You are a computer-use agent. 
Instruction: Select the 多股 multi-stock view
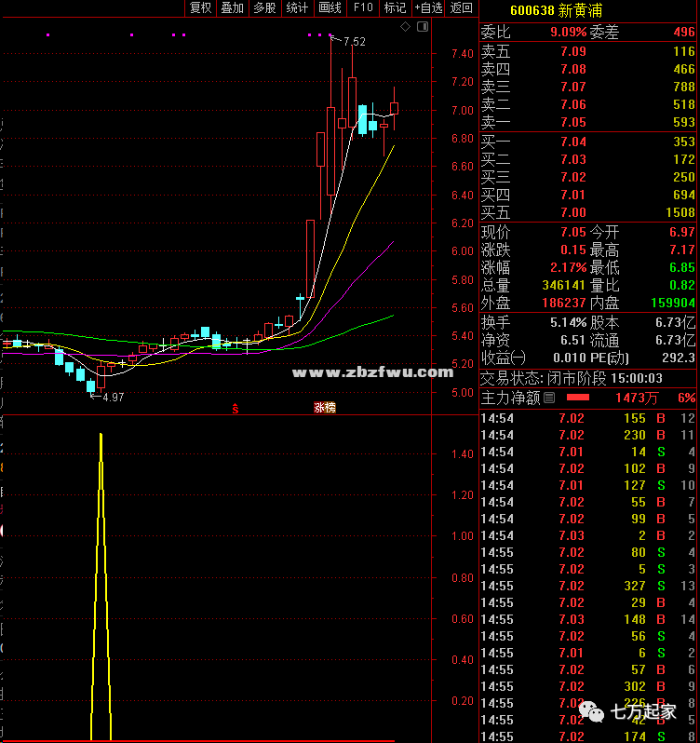coord(264,8)
